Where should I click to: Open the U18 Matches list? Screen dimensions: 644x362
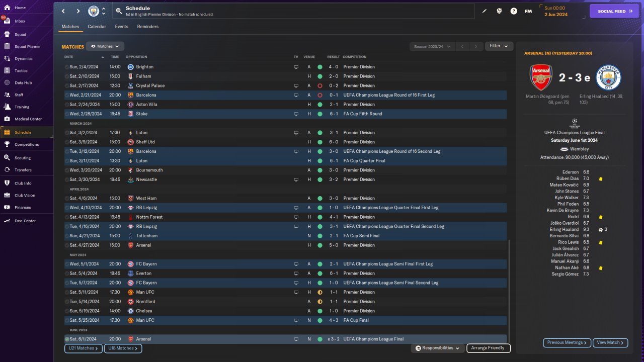123,348
